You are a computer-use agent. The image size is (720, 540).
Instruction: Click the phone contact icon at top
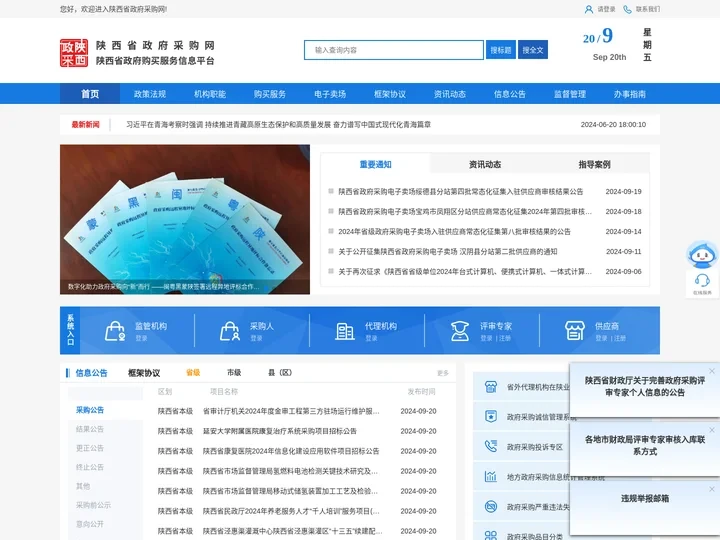[627, 9]
